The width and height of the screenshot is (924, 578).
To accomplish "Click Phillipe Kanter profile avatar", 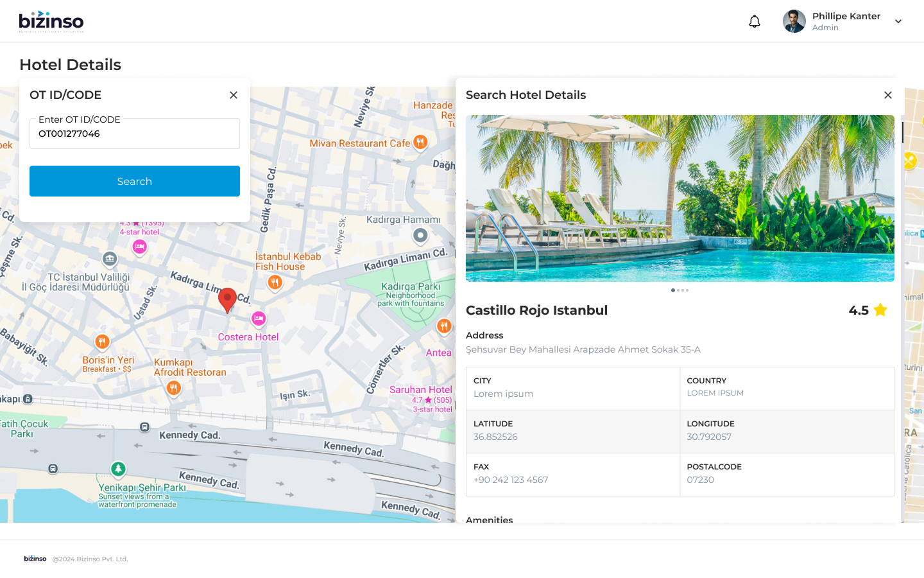I will point(794,21).
